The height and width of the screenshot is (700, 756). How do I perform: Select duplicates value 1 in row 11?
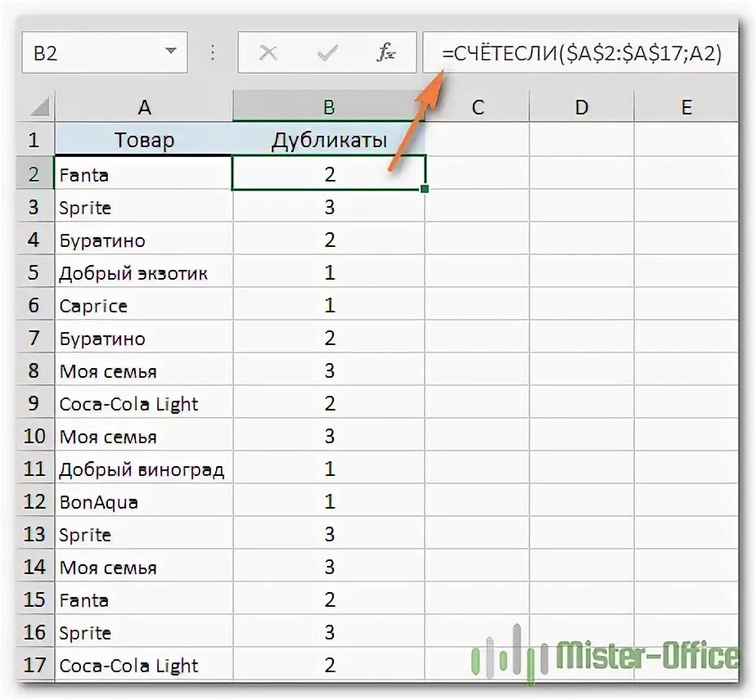(329, 468)
